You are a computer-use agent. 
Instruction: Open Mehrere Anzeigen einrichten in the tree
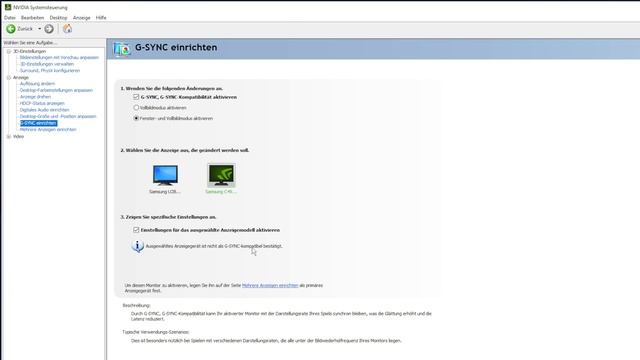(x=48, y=129)
